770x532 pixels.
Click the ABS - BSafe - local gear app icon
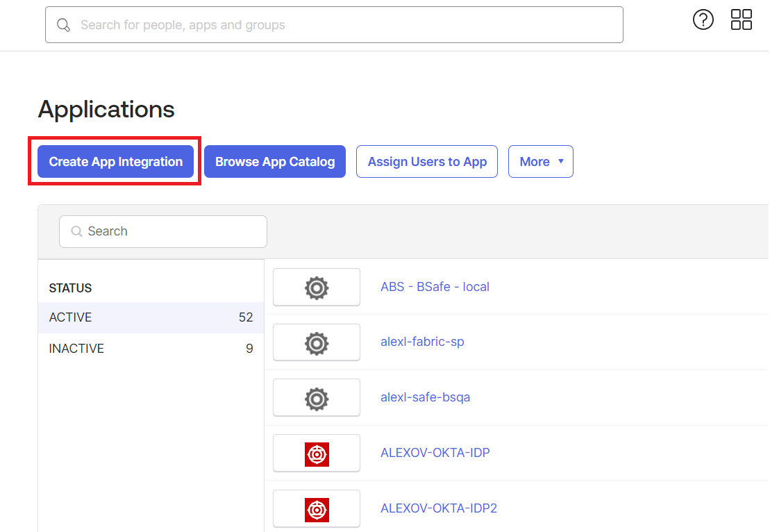[317, 287]
